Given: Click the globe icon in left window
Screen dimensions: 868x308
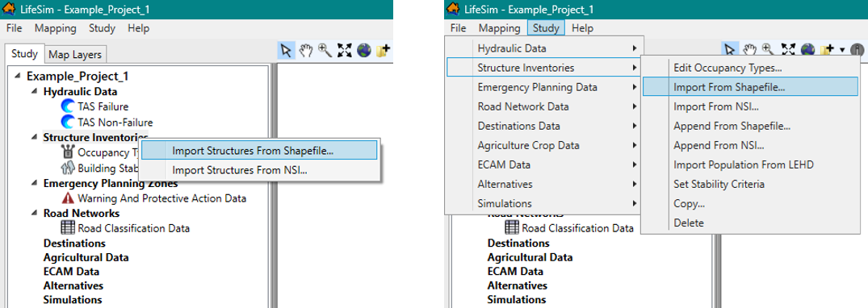Looking at the screenshot, I should pyautogui.click(x=363, y=51).
